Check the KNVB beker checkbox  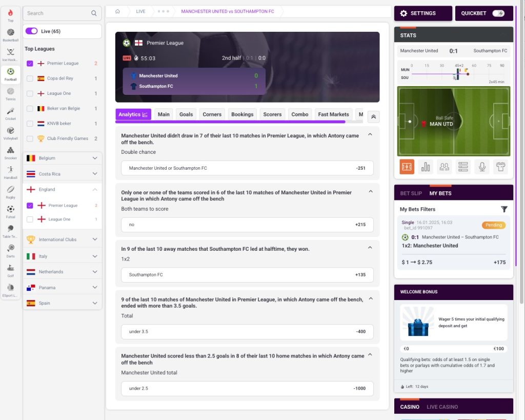coord(30,124)
